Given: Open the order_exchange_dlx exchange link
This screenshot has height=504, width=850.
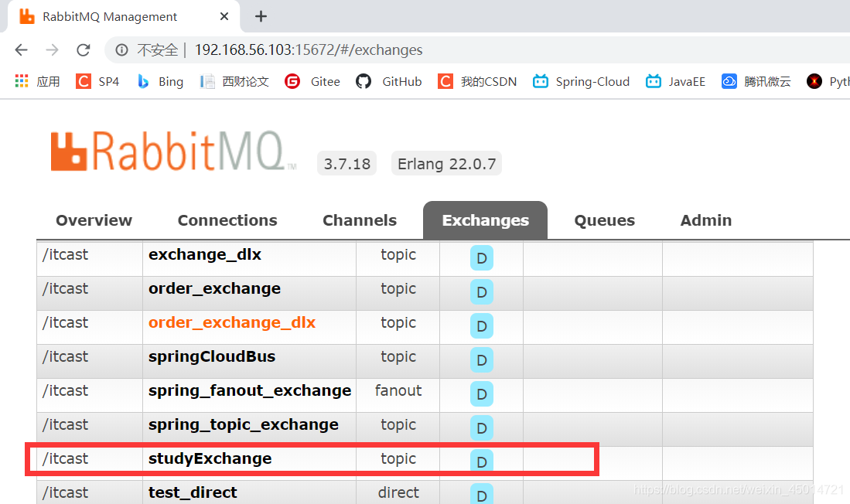Looking at the screenshot, I should coord(232,323).
